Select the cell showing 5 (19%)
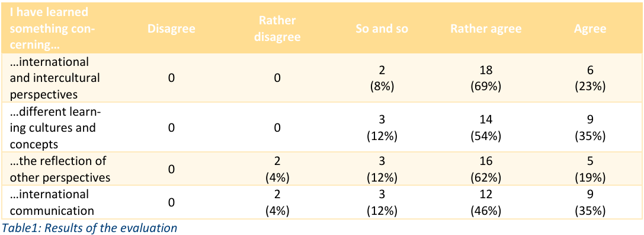 tap(589, 169)
